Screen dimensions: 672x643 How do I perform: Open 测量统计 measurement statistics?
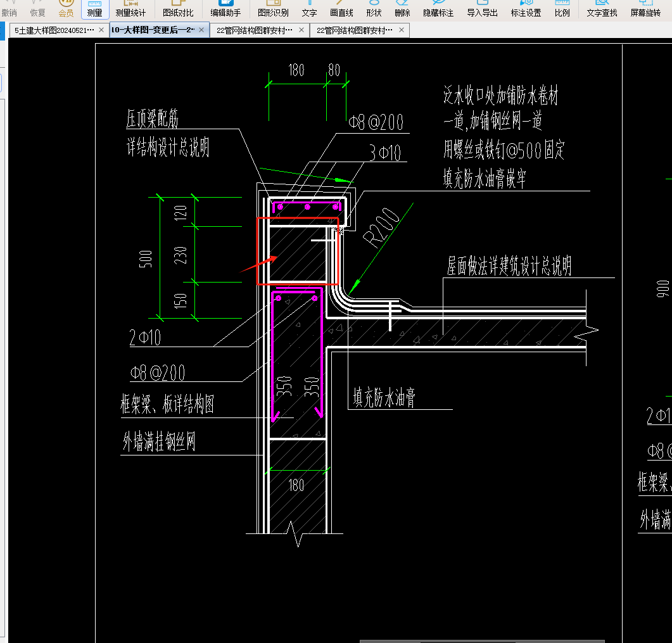point(130,9)
